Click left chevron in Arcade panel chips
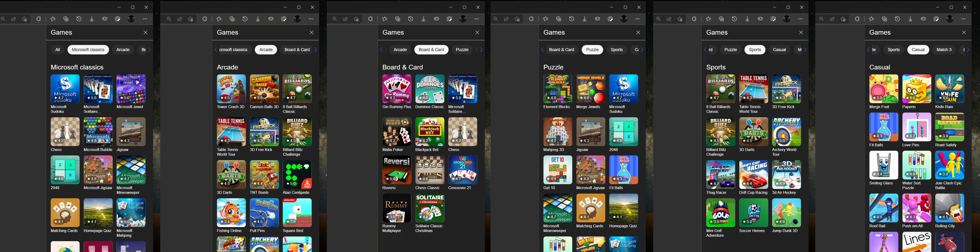This screenshot has width=980, height=252. pyautogui.click(x=216, y=50)
